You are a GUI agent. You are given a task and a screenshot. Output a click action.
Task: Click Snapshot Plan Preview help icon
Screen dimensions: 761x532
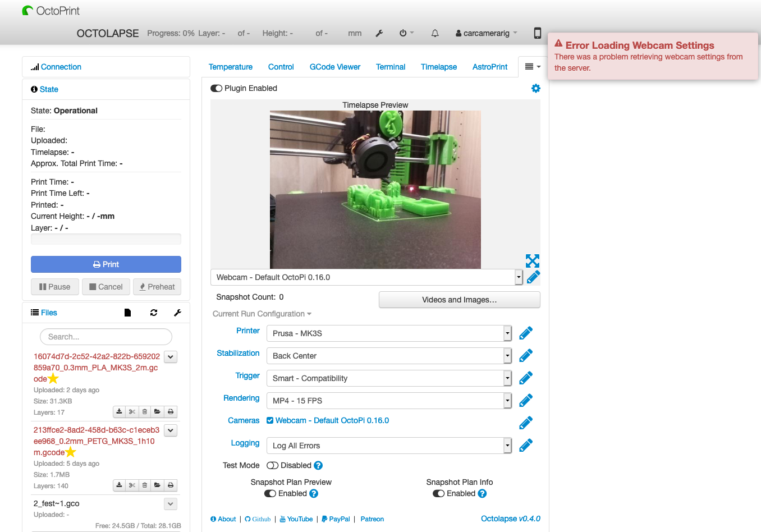click(314, 493)
